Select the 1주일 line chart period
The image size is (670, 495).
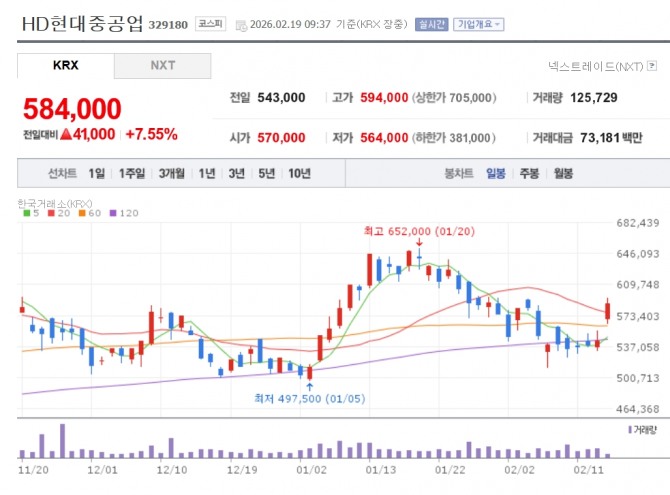(132, 173)
